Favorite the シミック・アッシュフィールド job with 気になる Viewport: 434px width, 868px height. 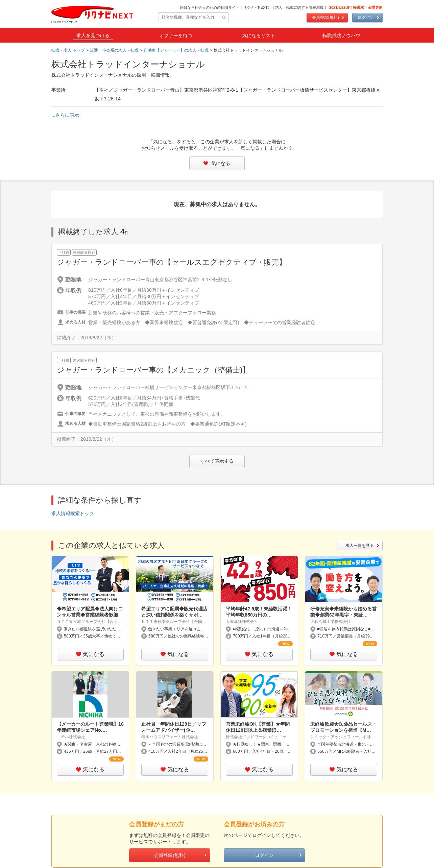click(x=344, y=770)
